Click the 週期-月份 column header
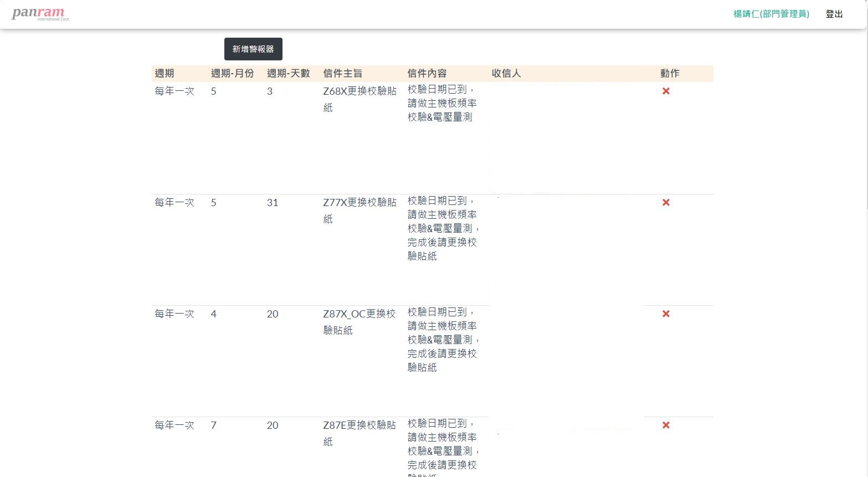868x477 pixels. coord(232,73)
